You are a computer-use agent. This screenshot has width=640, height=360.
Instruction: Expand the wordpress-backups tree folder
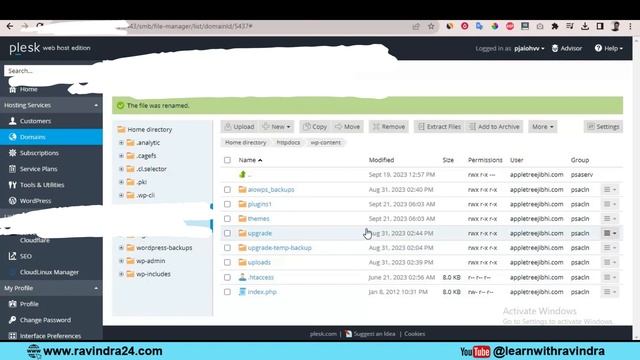tap(121, 247)
